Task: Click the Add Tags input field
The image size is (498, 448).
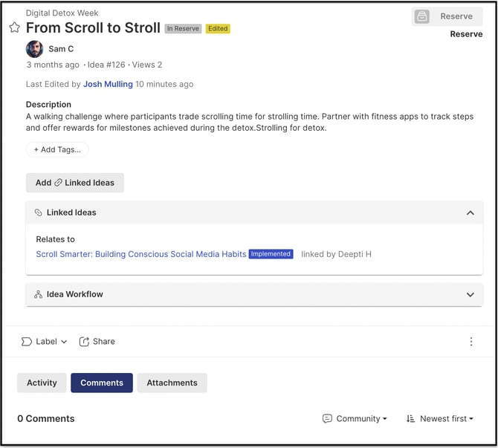Action: point(57,149)
